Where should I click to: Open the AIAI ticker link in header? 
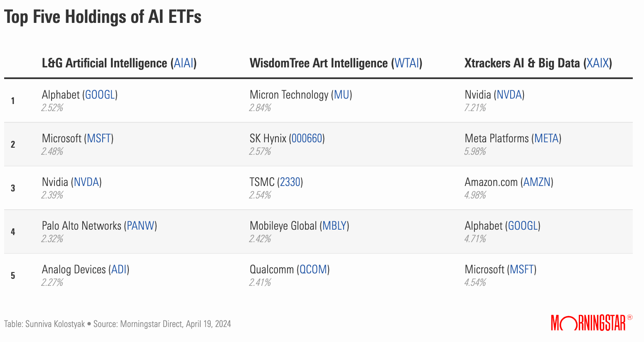tap(184, 63)
